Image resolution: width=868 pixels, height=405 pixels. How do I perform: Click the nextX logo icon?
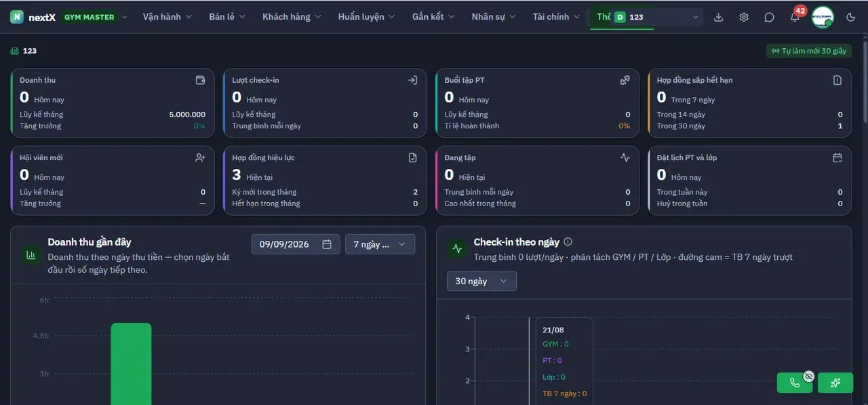17,17
